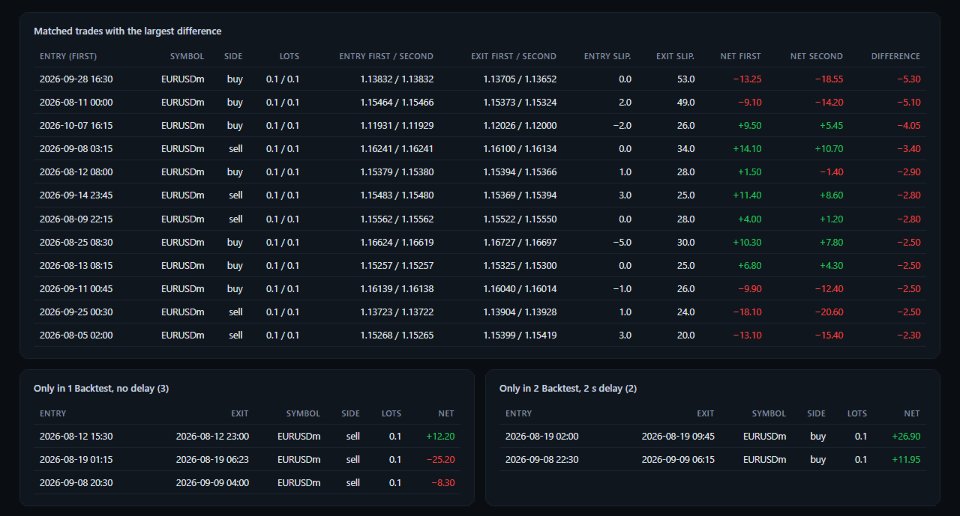This screenshot has height=516, width=960.
Task: Select the entry date 2026-08-11 00:00
Action: click(76, 102)
